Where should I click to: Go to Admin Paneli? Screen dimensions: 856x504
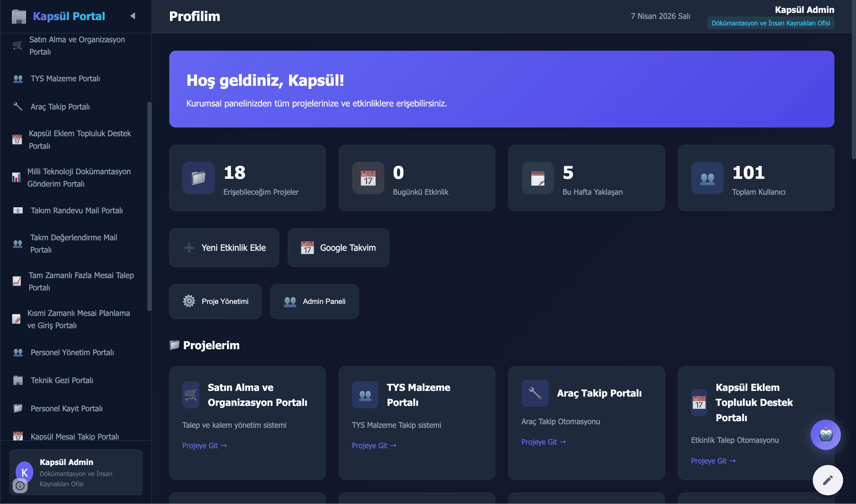pos(314,301)
